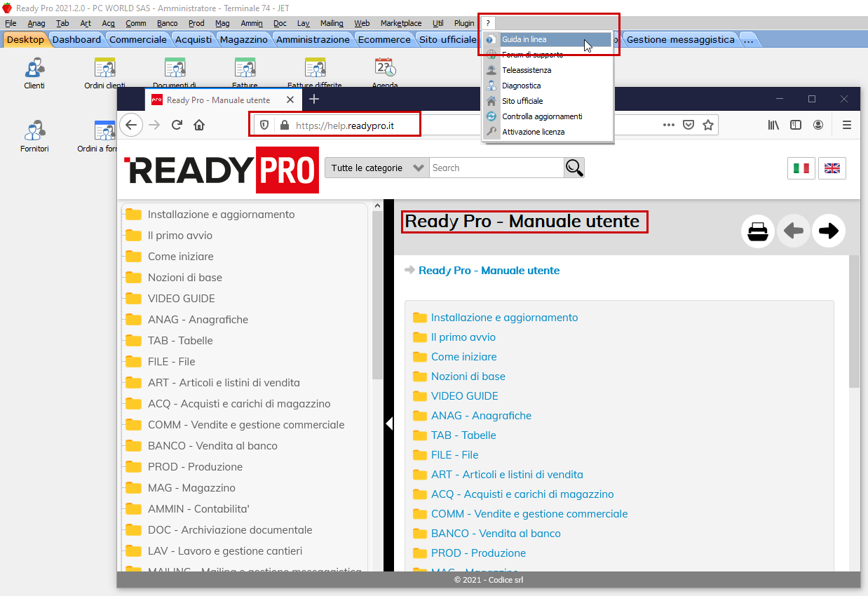Click the Firefox home icon

[x=201, y=125]
